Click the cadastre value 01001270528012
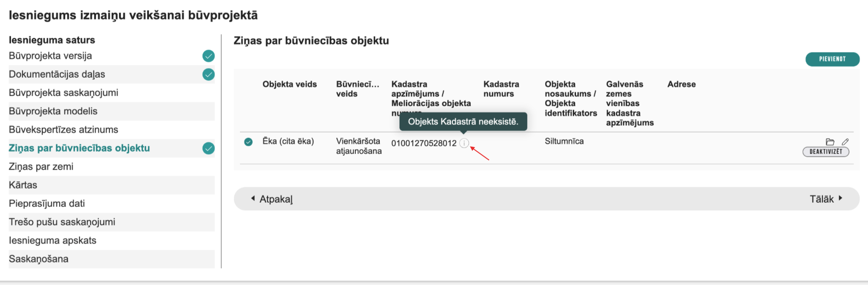The height and width of the screenshot is (285, 868). tap(424, 143)
